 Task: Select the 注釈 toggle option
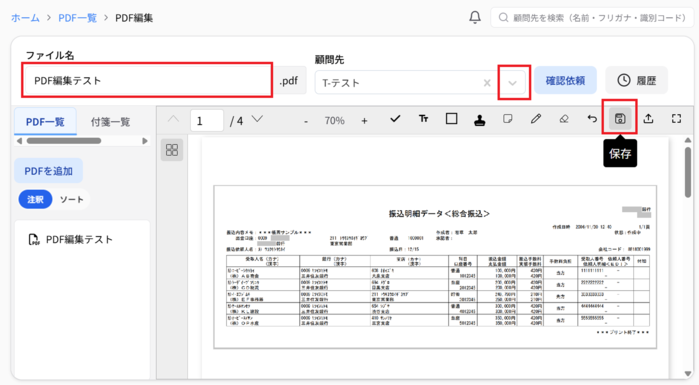pyautogui.click(x=35, y=199)
